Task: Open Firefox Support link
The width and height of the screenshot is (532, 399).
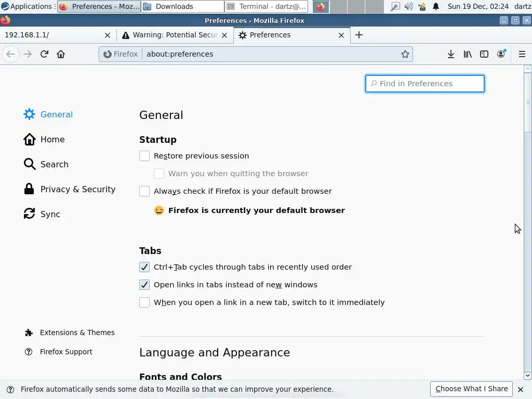Action: tap(58, 352)
